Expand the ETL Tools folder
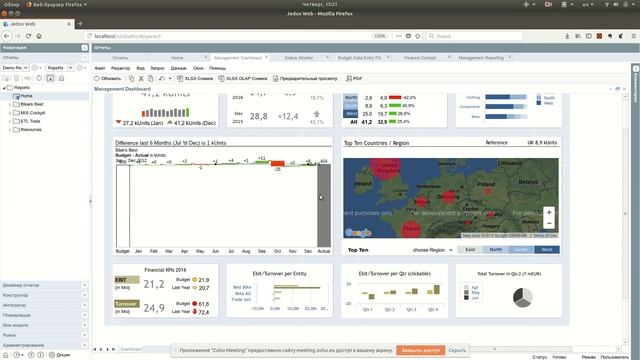Viewport: 640px width, 360px height. click(x=10, y=121)
